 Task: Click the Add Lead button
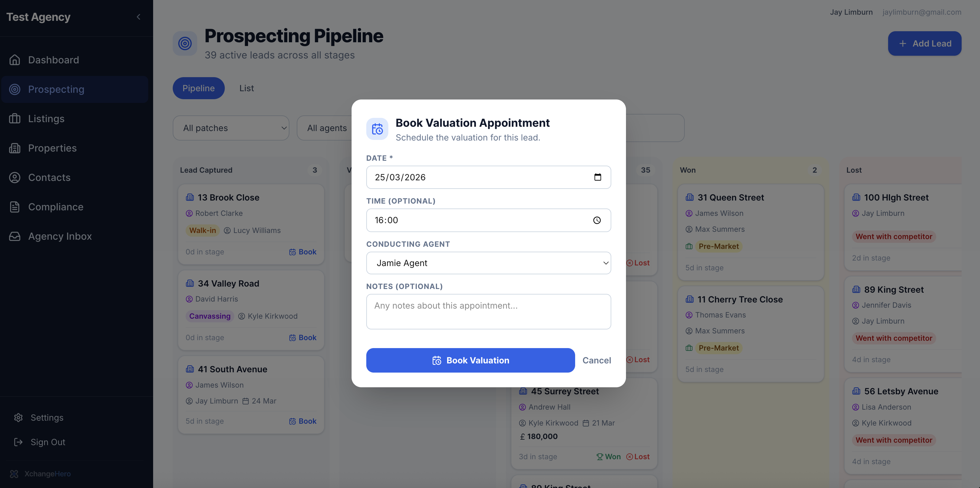click(x=924, y=44)
